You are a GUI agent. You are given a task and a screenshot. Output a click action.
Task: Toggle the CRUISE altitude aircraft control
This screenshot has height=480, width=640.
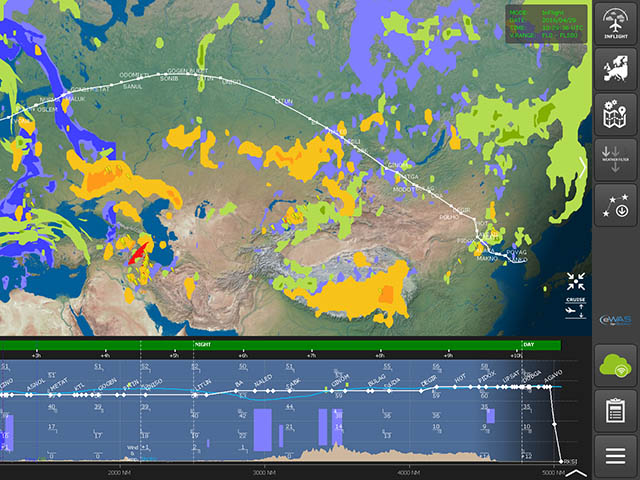(x=576, y=308)
